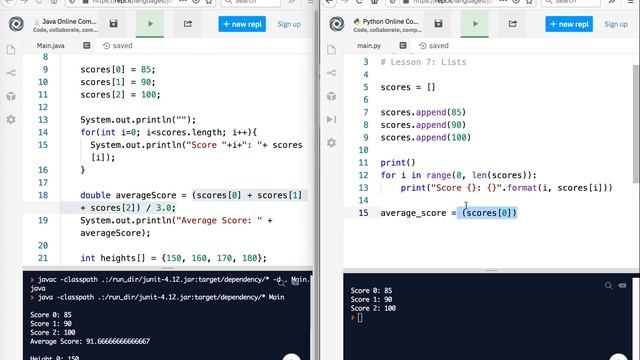Run the Java program with the play button
640x360 pixels.
(x=150, y=24)
